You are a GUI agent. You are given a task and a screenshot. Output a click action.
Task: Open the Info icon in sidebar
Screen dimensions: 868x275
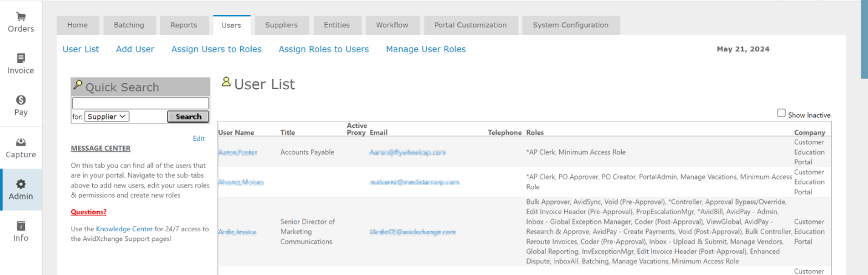(x=21, y=226)
